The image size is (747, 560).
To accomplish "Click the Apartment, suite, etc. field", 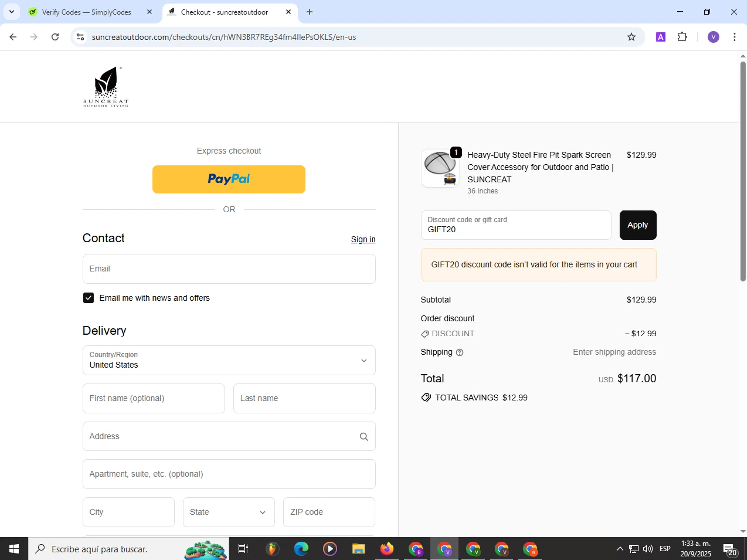I will coord(229,474).
